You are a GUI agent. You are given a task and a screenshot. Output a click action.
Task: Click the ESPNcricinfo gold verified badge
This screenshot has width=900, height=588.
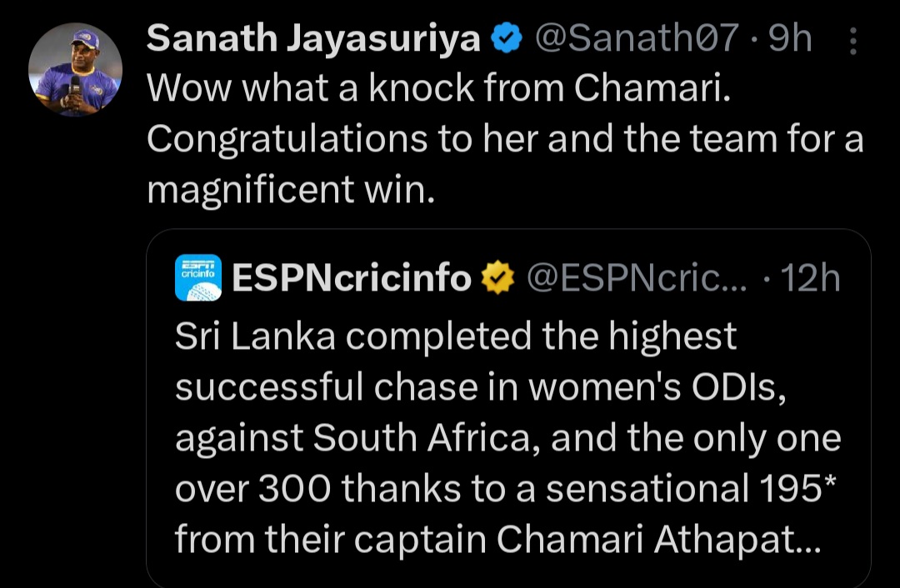[498, 278]
